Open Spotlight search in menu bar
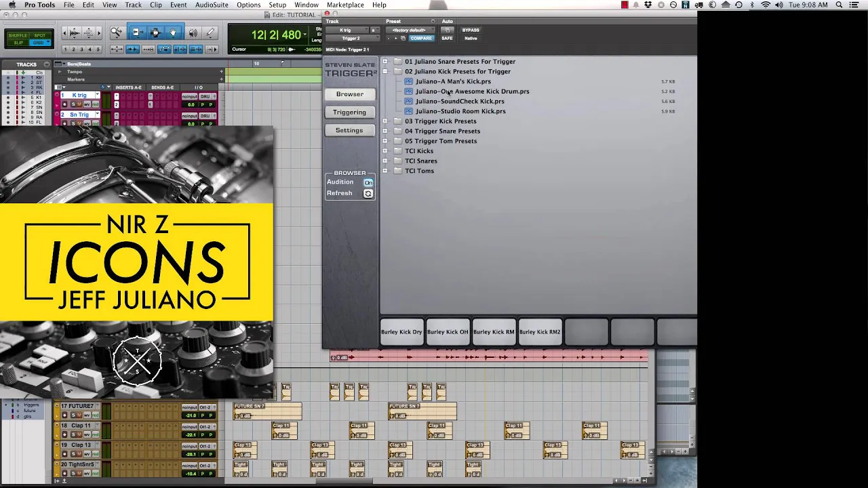This screenshot has height=488, width=868. (x=839, y=5)
